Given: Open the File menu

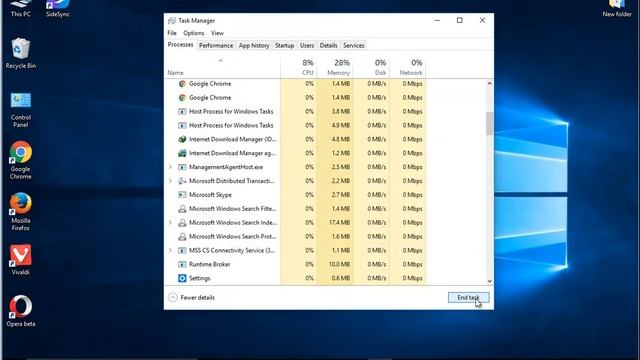Looking at the screenshot, I should point(172,33).
